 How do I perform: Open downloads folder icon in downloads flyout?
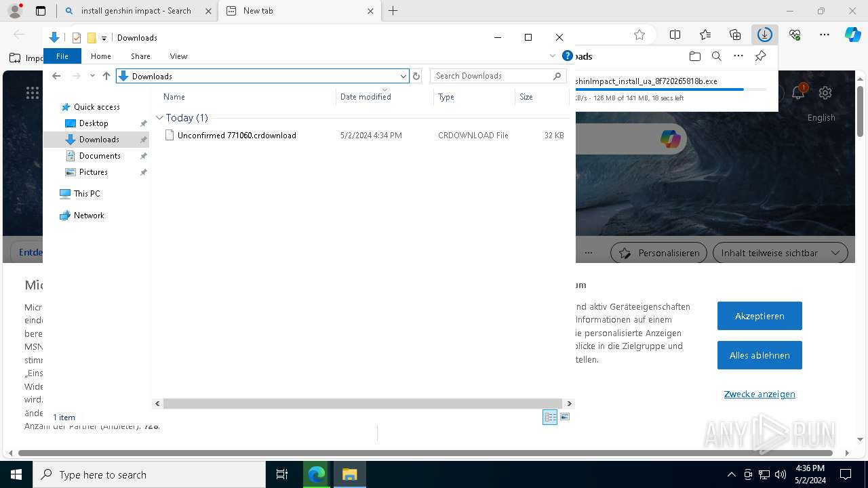[694, 56]
